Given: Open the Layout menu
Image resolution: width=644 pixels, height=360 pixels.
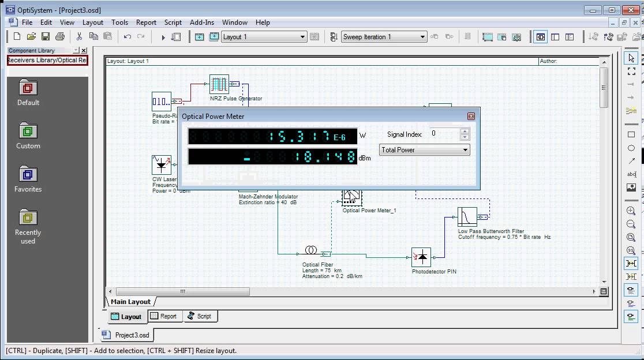Looking at the screenshot, I should tap(93, 22).
